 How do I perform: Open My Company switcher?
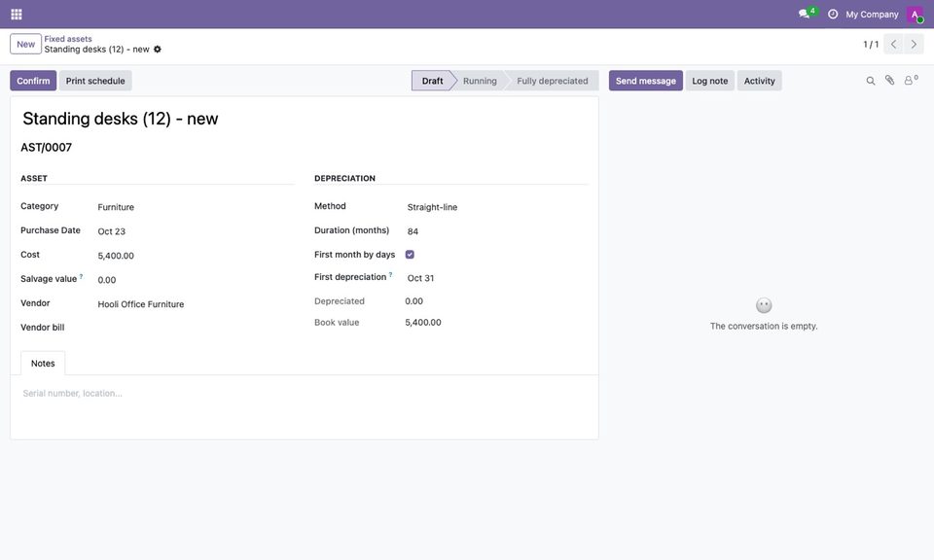pyautogui.click(x=872, y=15)
